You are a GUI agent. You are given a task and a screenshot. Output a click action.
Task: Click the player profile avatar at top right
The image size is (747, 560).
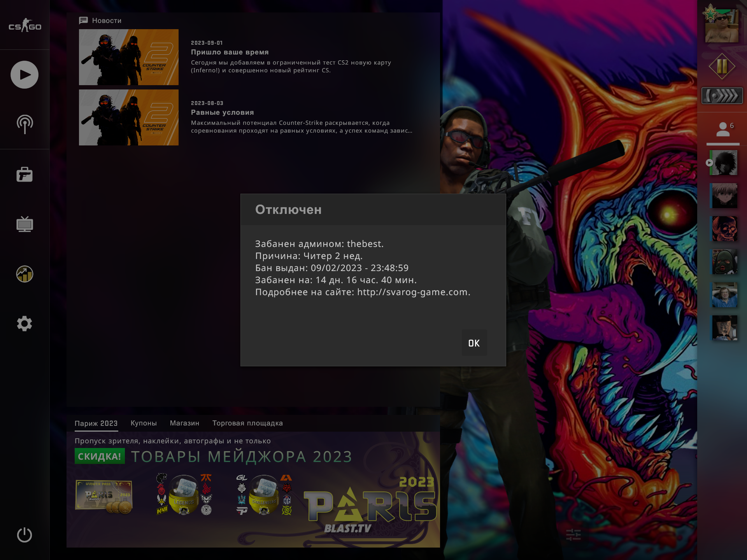[x=722, y=26]
